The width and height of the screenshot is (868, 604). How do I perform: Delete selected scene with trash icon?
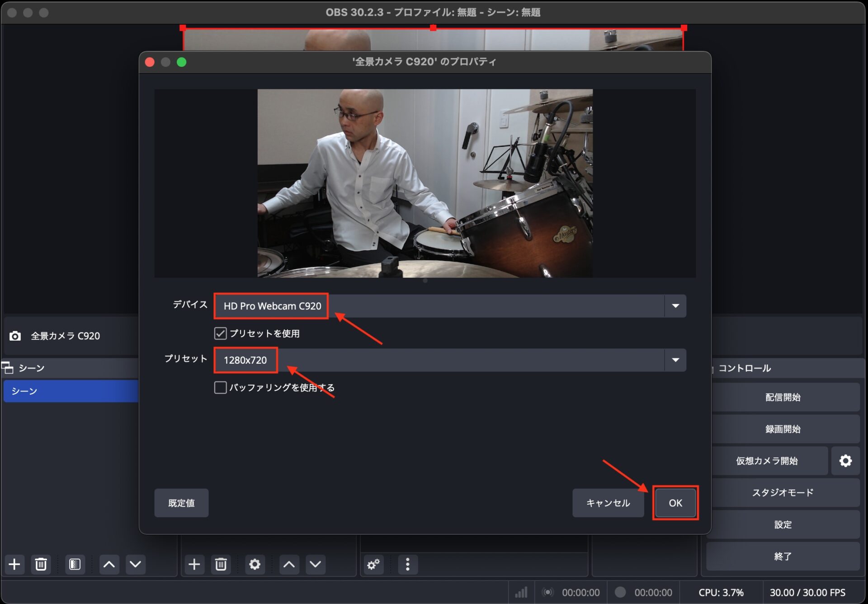(x=41, y=564)
